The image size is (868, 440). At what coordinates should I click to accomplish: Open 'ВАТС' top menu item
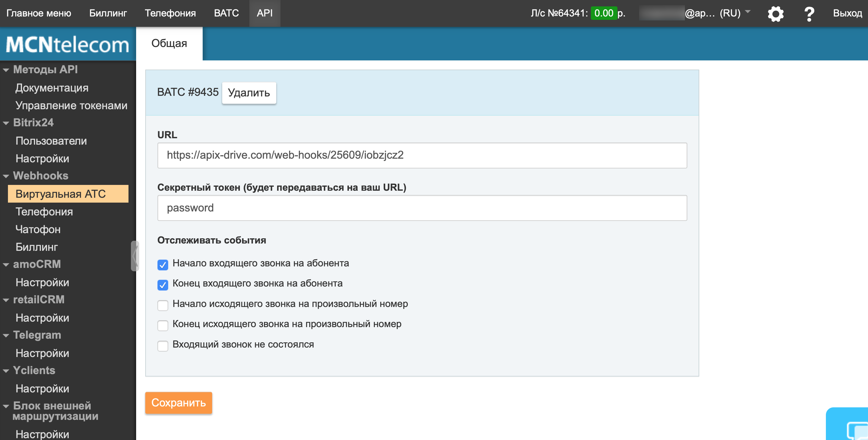tap(226, 13)
